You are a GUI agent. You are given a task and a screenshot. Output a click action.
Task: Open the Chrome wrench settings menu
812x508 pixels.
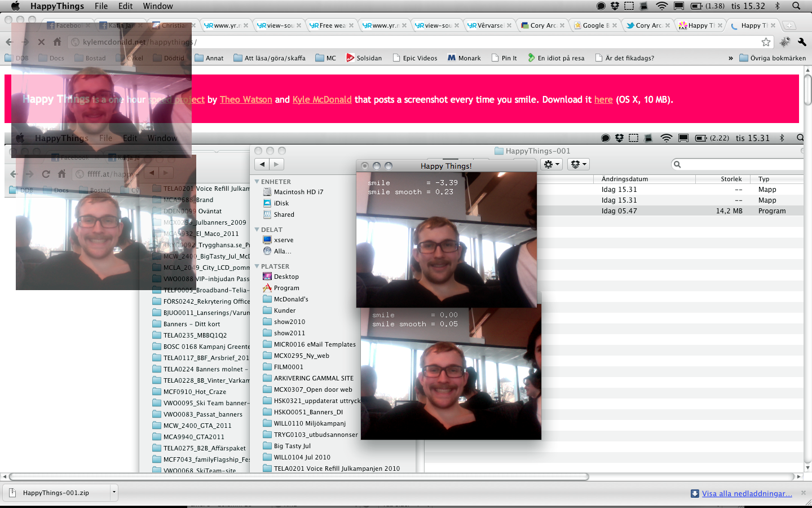click(x=802, y=42)
